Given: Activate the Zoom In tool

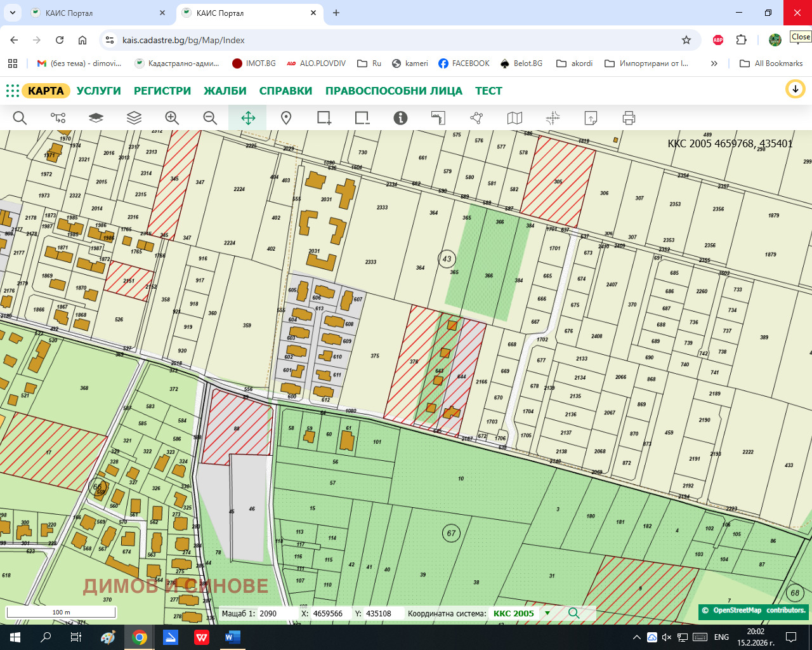Looking at the screenshot, I should tap(171, 117).
